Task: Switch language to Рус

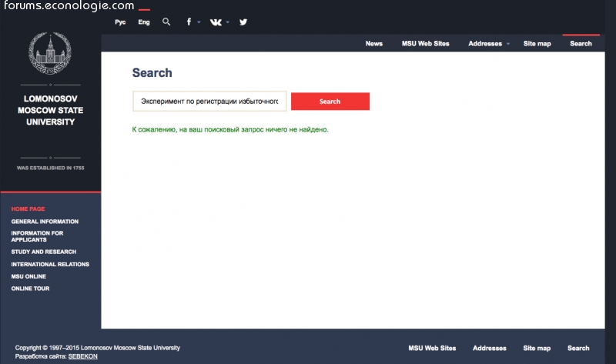Action: point(120,22)
